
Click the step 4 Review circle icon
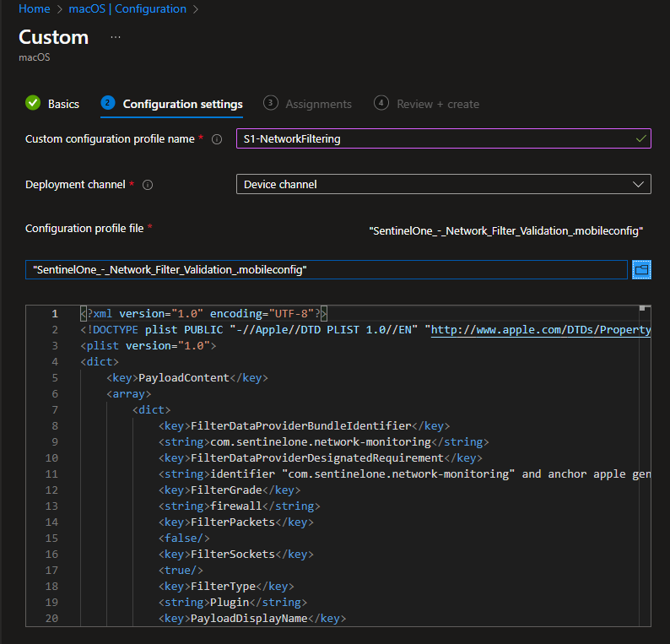(381, 103)
